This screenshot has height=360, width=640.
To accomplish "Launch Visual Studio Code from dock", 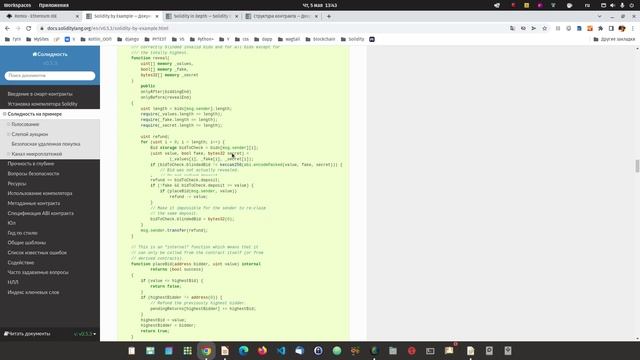I will (281, 351).
